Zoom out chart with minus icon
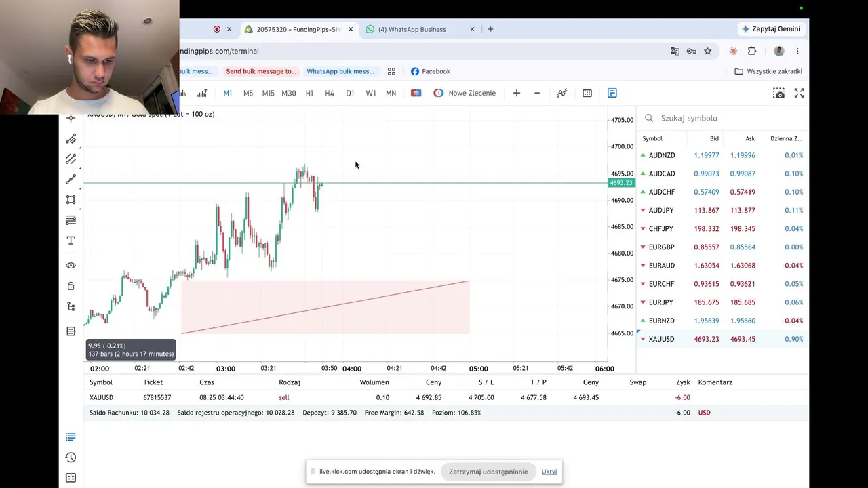Image resolution: width=868 pixels, height=488 pixels. 537,93
